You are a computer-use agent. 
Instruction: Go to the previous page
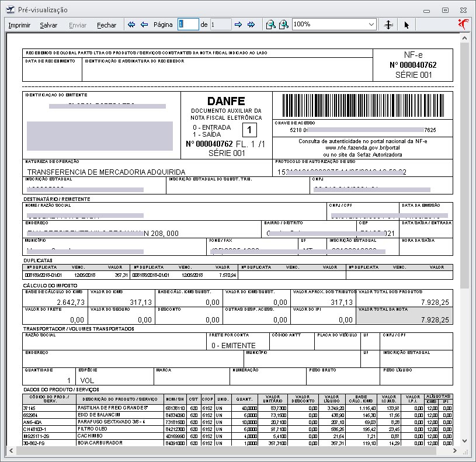tap(144, 25)
